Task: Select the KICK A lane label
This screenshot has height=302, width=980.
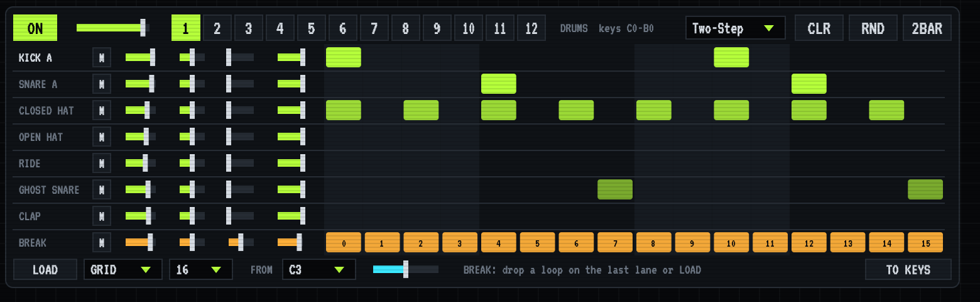Action: [x=36, y=58]
